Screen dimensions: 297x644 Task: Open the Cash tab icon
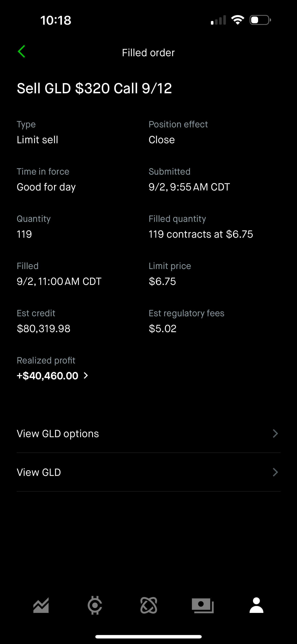203,605
